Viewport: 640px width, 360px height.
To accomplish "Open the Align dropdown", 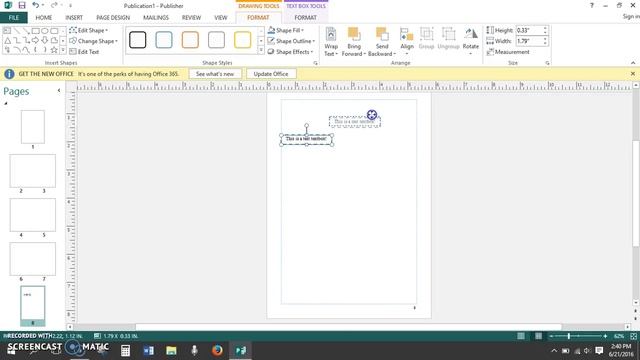I will [407, 41].
